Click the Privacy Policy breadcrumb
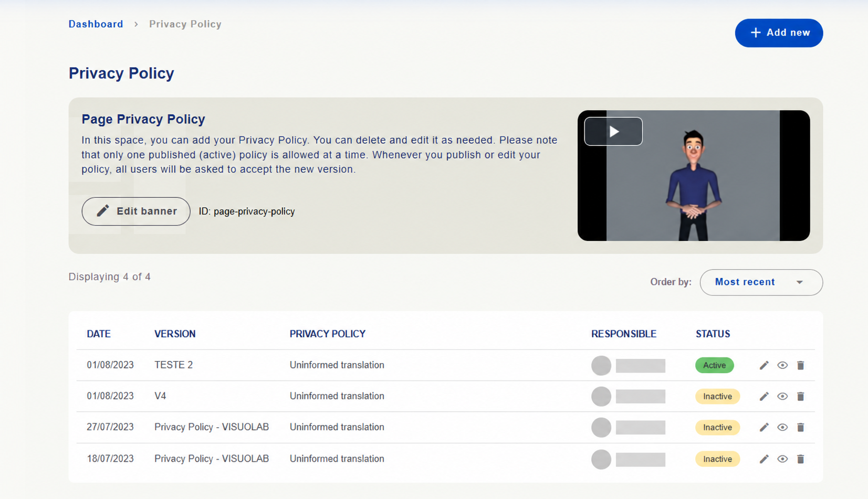 (x=185, y=24)
